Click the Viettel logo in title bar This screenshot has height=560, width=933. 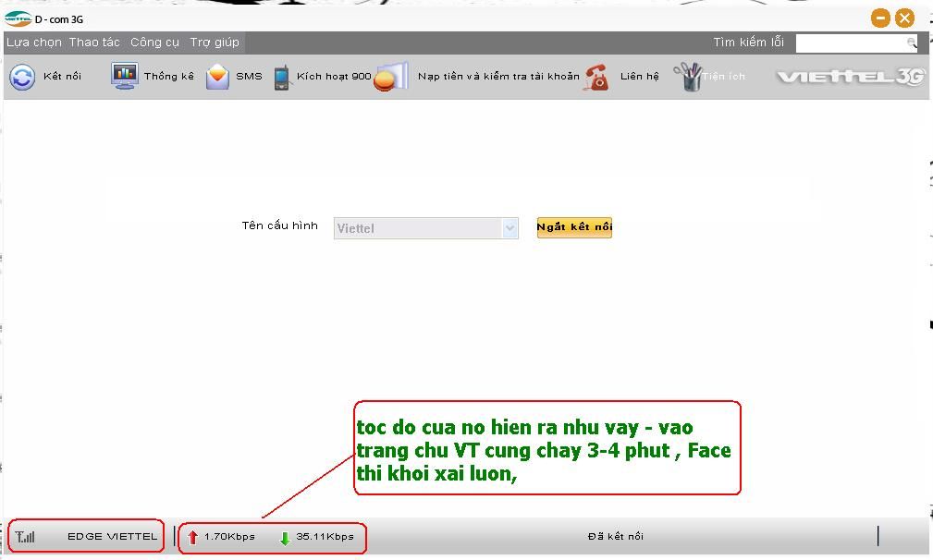18,19
